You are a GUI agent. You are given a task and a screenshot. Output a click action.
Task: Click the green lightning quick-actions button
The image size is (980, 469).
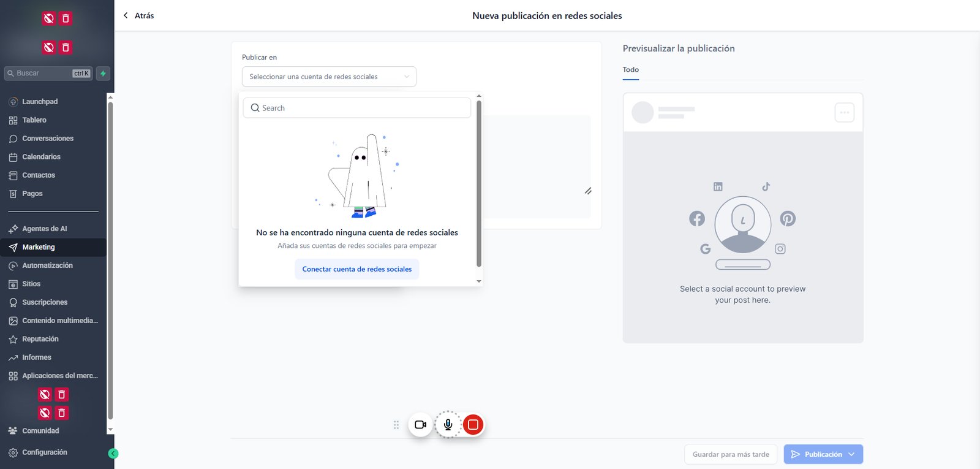103,74
